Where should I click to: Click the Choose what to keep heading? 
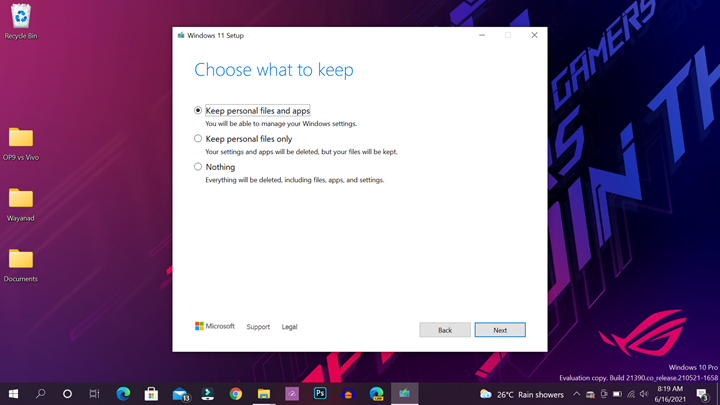pos(274,70)
